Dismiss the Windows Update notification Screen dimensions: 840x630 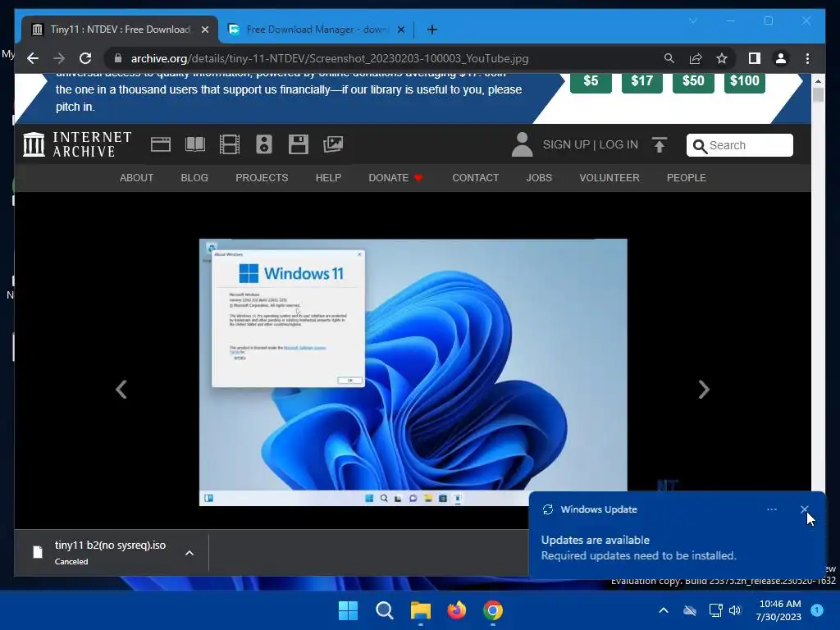804,509
